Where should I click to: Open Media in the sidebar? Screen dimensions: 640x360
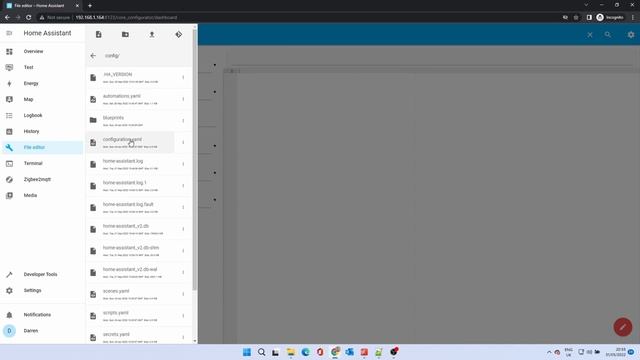click(42, 196)
